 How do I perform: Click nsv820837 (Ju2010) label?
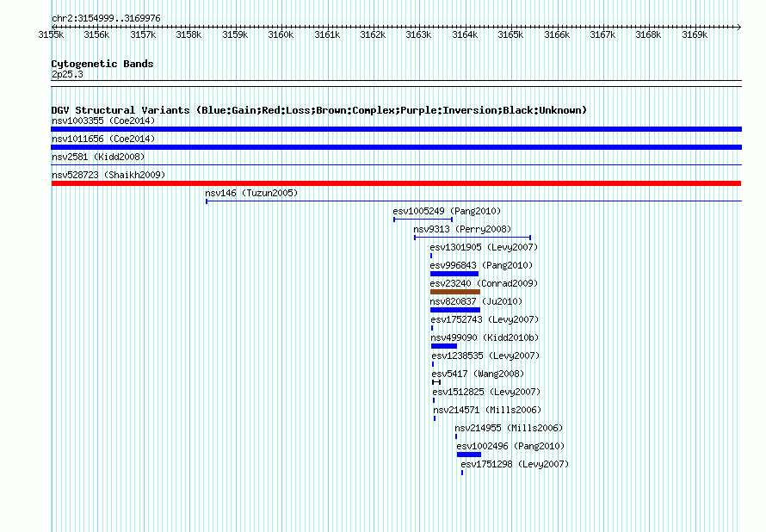(x=476, y=301)
